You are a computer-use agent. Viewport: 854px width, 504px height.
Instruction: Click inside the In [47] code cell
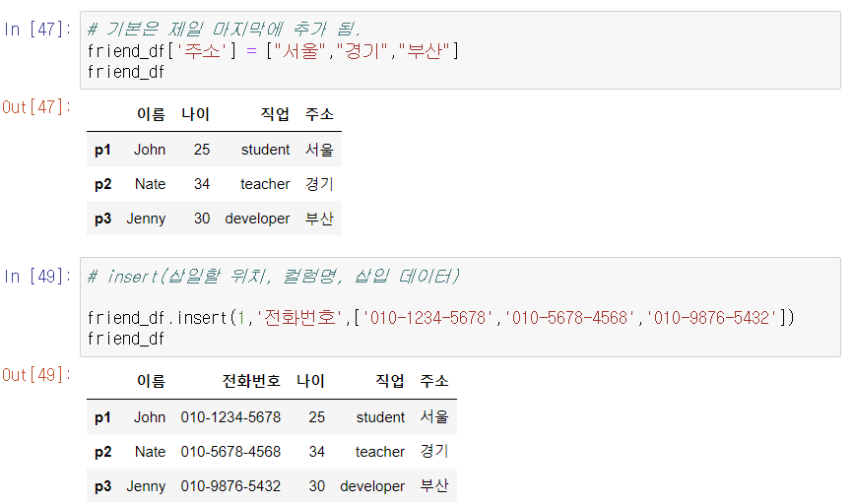(x=460, y=50)
